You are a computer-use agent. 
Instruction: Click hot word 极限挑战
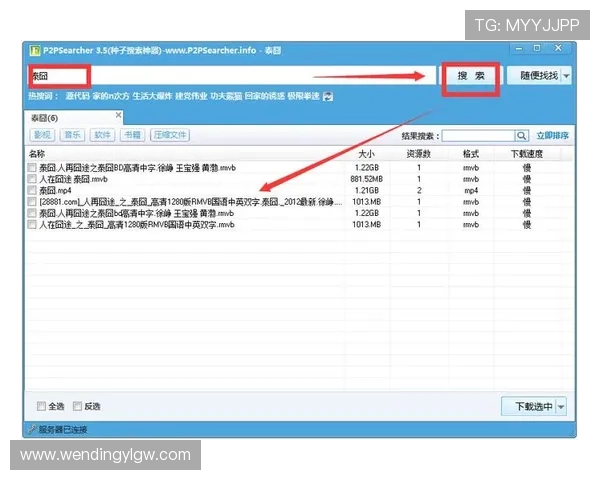303,96
